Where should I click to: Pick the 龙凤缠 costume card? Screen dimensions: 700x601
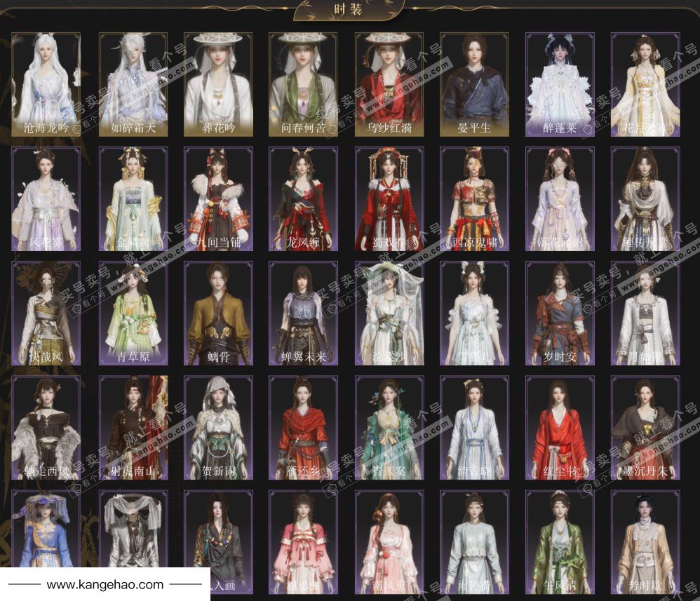point(303,198)
